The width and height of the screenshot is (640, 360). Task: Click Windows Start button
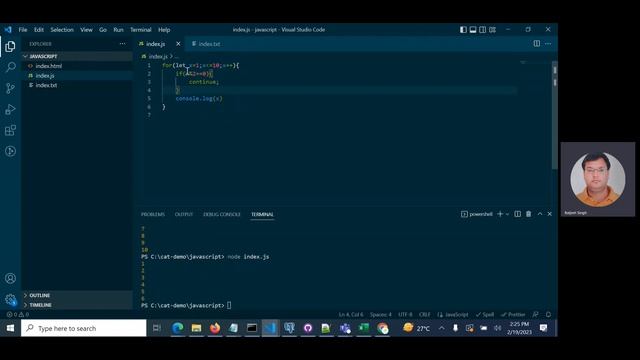click(x=10, y=328)
